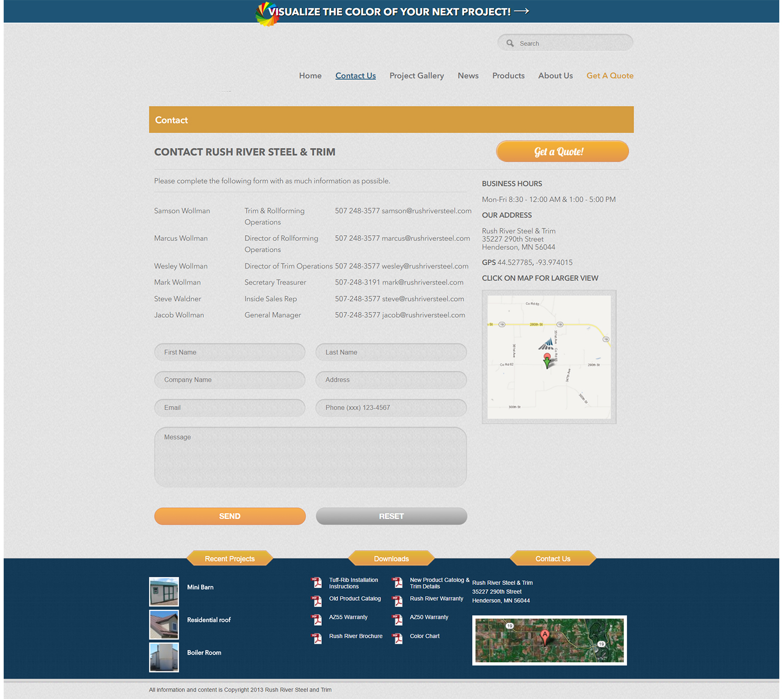784x699 pixels.
Task: Open the Products page
Action: point(509,76)
